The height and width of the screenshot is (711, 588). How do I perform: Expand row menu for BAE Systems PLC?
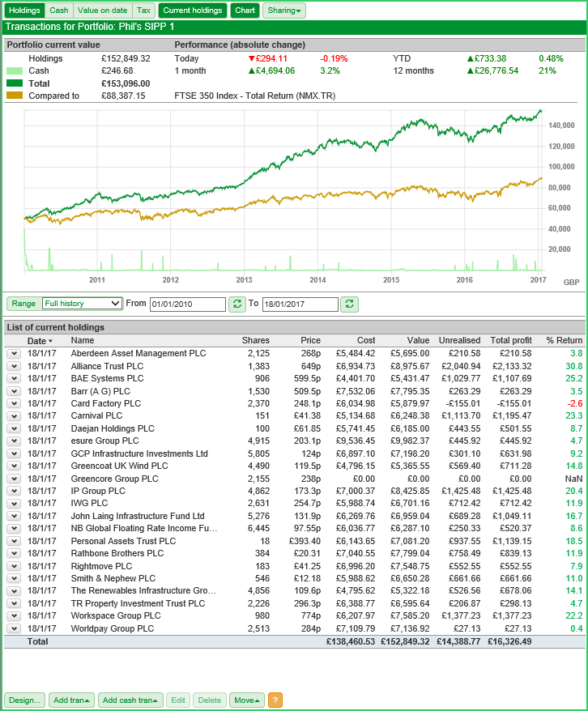click(14, 379)
